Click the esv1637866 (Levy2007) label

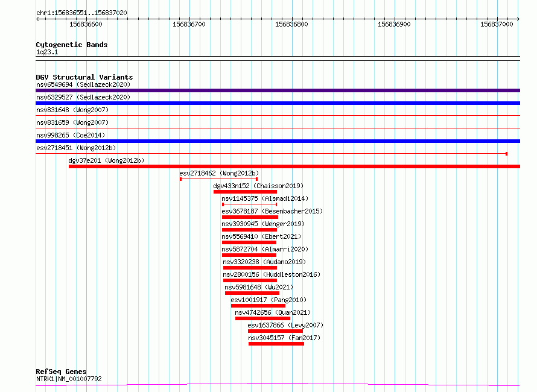pyautogui.click(x=285, y=325)
